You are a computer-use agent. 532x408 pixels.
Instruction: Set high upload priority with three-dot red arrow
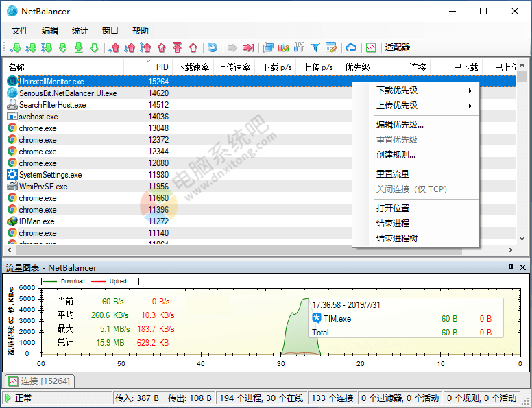(x=145, y=47)
